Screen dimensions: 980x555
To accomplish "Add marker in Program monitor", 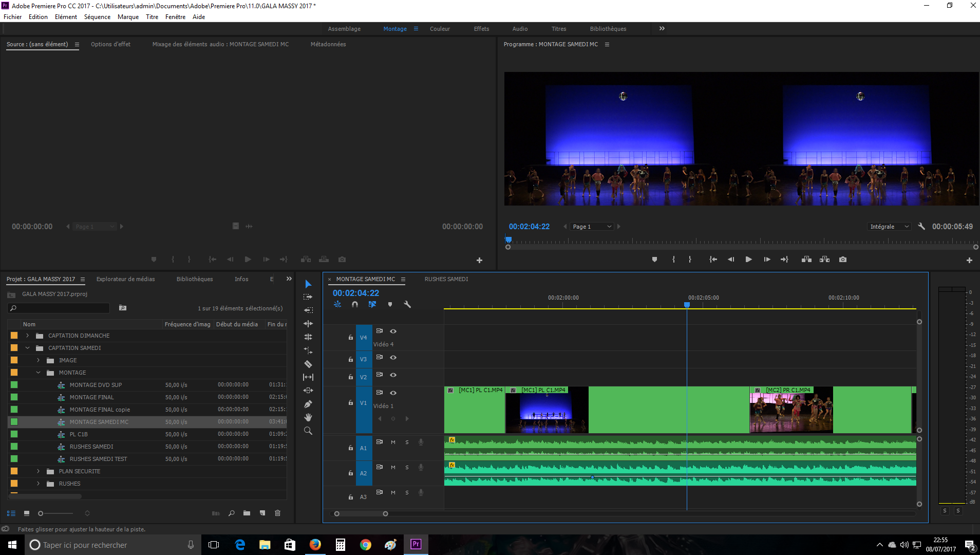I will tap(654, 260).
